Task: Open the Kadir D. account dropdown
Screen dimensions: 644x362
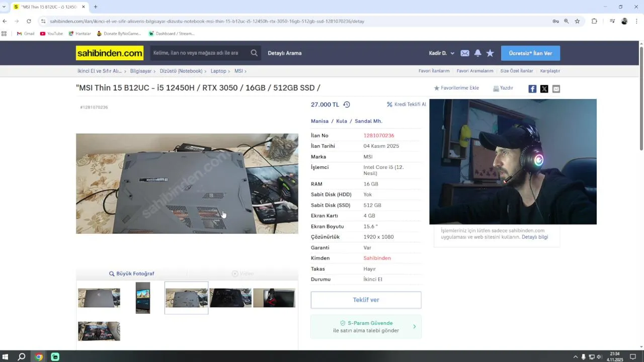Action: click(x=442, y=53)
